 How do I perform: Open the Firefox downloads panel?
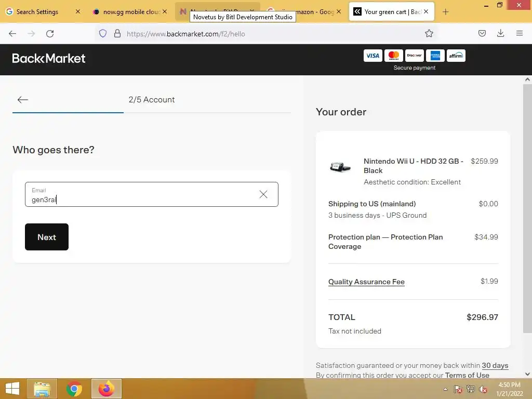click(x=500, y=34)
